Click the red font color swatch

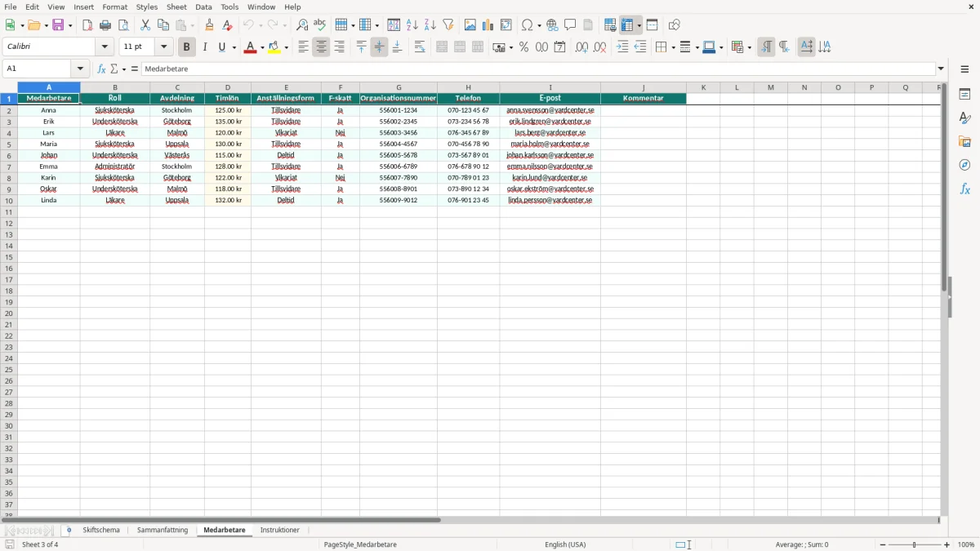point(250,47)
